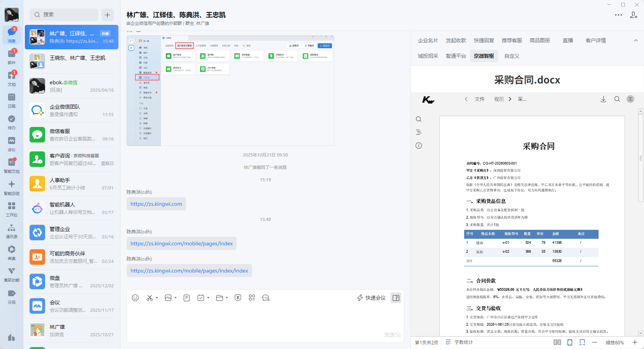The width and height of the screenshot is (644, 349).
Task: Collapse the right panel tabs chevron
Action: point(636,40)
